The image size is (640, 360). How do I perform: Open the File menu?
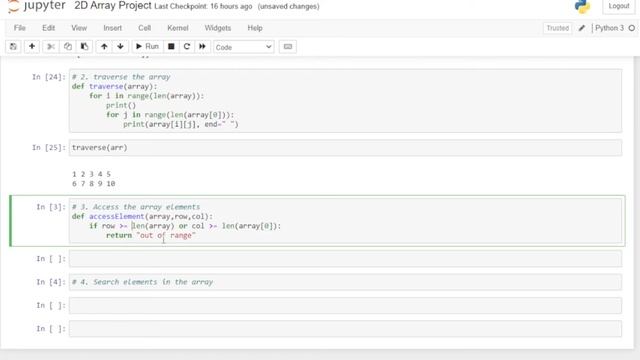click(x=20, y=28)
